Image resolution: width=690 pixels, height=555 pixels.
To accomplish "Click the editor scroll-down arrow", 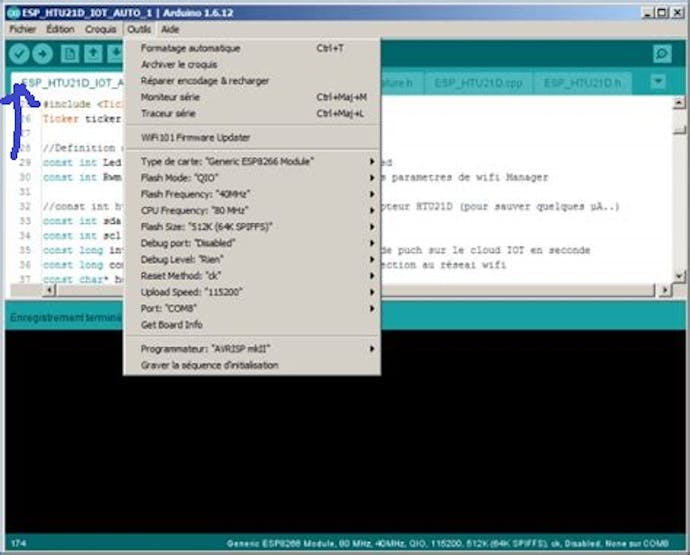I will click(x=679, y=276).
